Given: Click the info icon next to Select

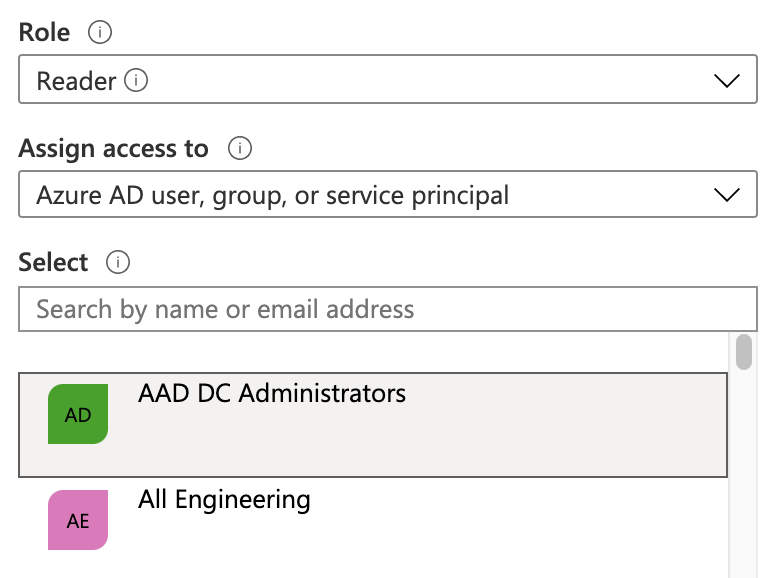Looking at the screenshot, I should pyautogui.click(x=118, y=263).
